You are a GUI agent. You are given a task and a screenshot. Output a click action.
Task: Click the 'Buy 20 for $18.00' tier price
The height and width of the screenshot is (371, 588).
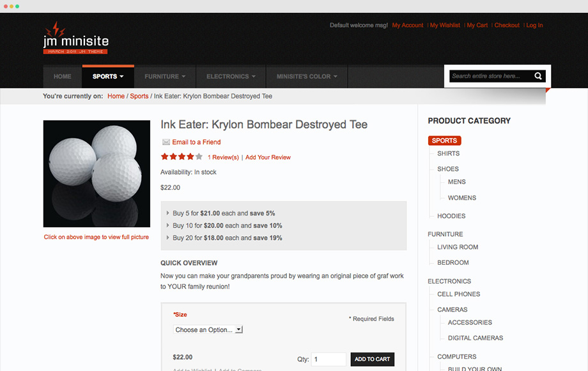point(228,238)
